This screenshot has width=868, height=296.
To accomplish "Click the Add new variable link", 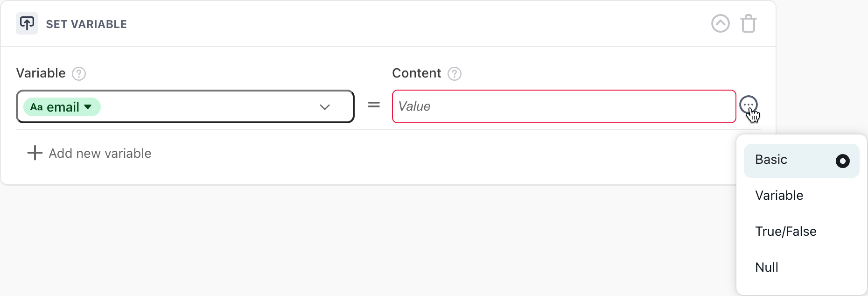I will pos(100,153).
